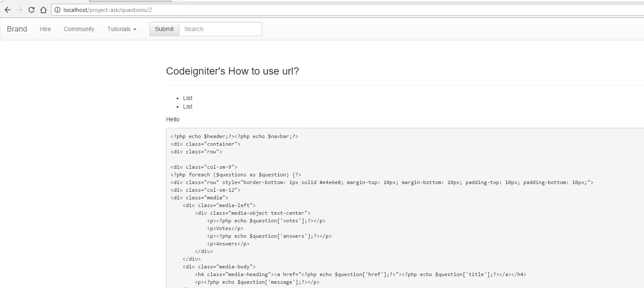This screenshot has width=644, height=288.
Task: Reload the page with the refresh icon
Action: pyautogui.click(x=31, y=10)
